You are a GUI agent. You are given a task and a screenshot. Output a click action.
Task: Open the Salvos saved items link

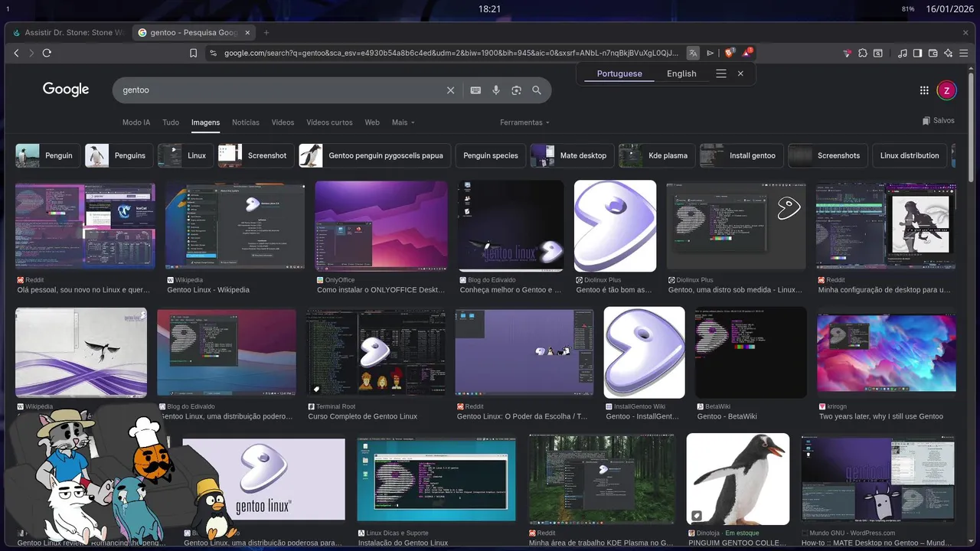click(939, 121)
